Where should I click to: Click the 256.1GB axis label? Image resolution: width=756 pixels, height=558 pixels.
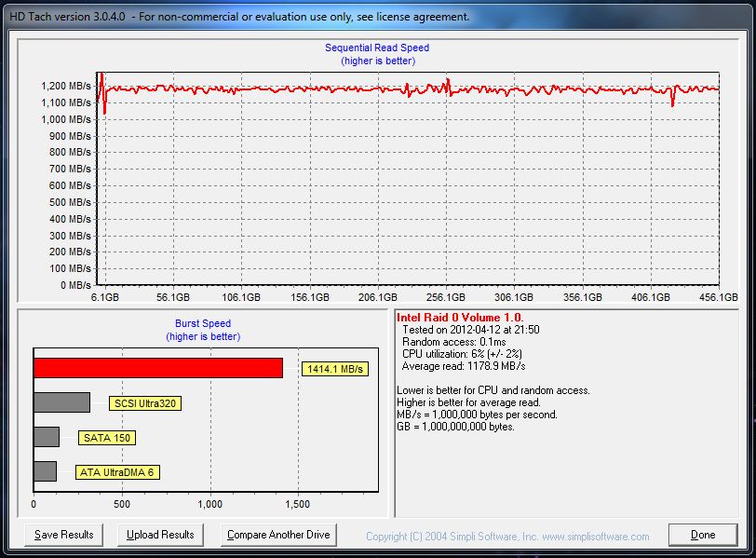445,297
